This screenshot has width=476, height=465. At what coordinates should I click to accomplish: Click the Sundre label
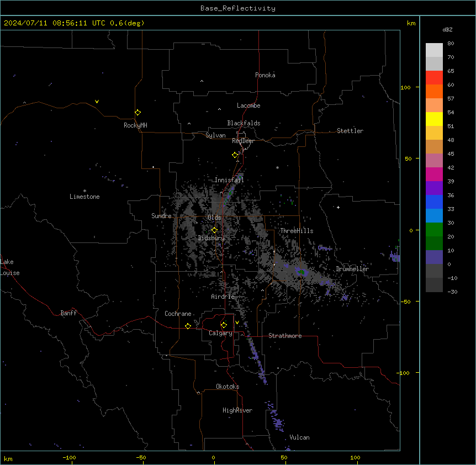point(161,216)
